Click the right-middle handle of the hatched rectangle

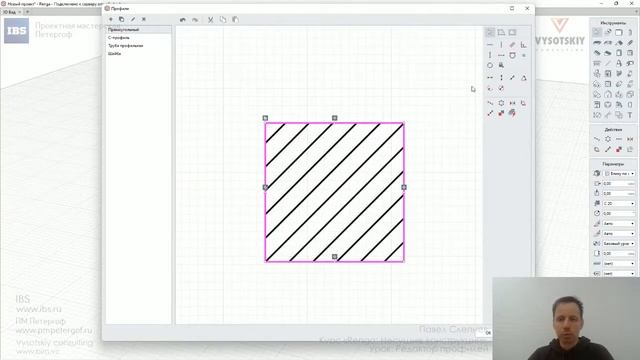[x=404, y=187]
